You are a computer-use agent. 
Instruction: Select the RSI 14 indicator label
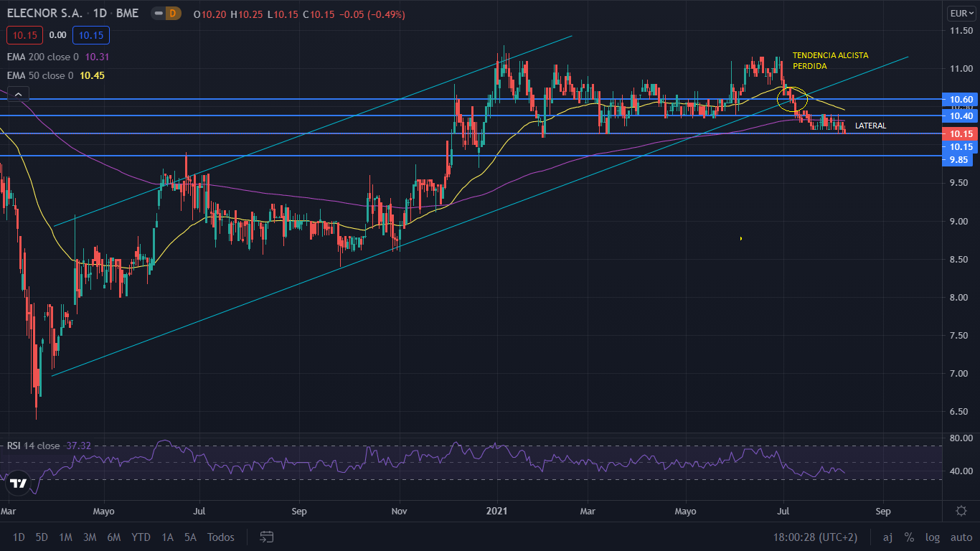tap(34, 446)
